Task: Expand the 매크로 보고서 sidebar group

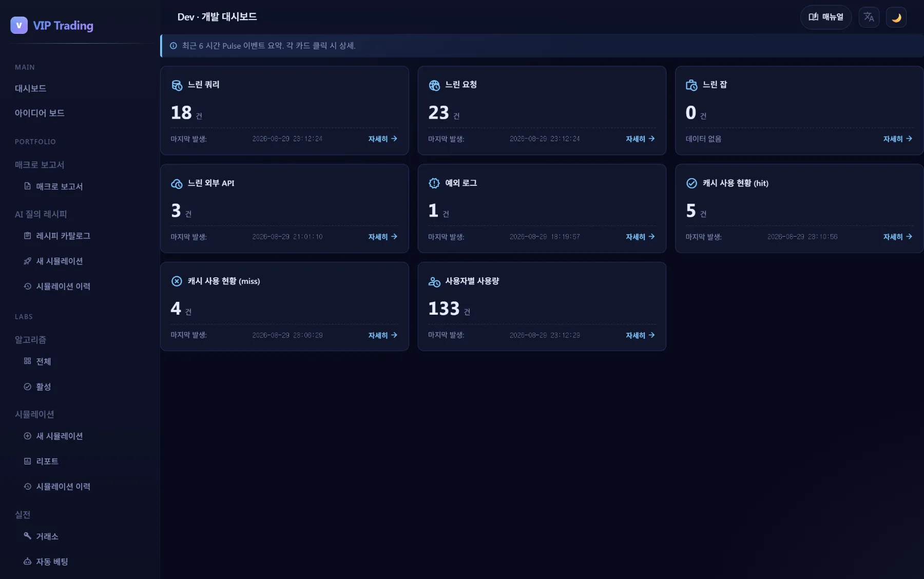Action: (x=40, y=165)
